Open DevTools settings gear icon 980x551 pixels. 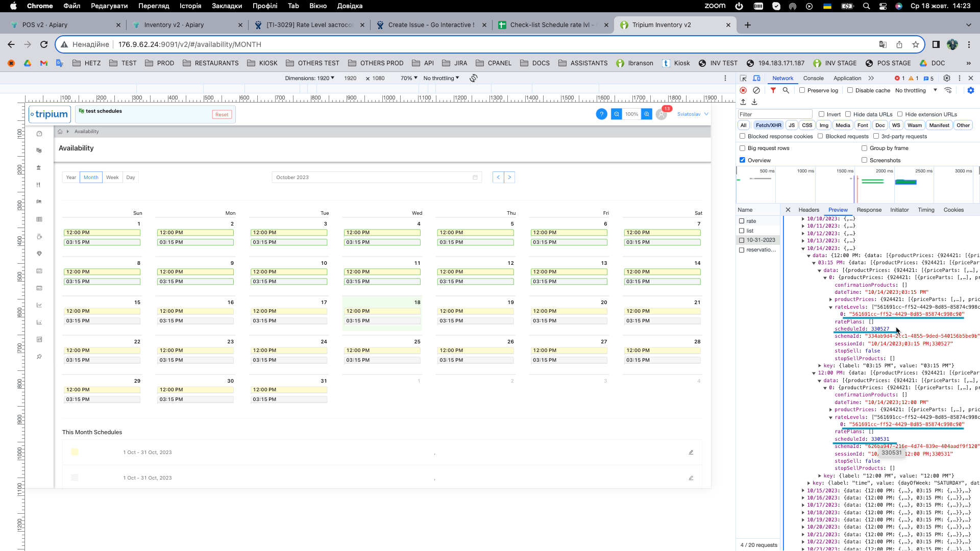pyautogui.click(x=947, y=78)
